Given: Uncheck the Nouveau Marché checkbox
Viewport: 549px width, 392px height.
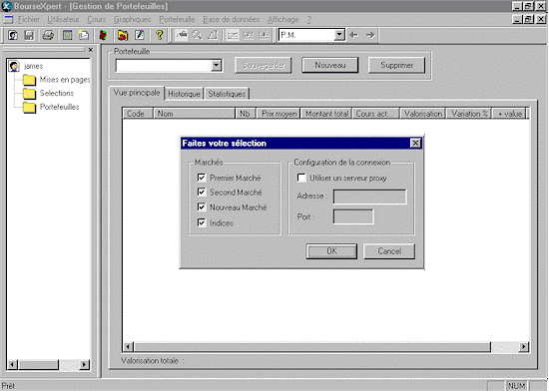Looking at the screenshot, I should (x=202, y=207).
